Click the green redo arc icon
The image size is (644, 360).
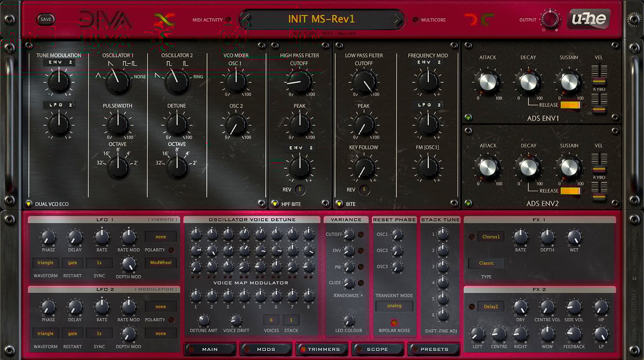click(x=487, y=20)
